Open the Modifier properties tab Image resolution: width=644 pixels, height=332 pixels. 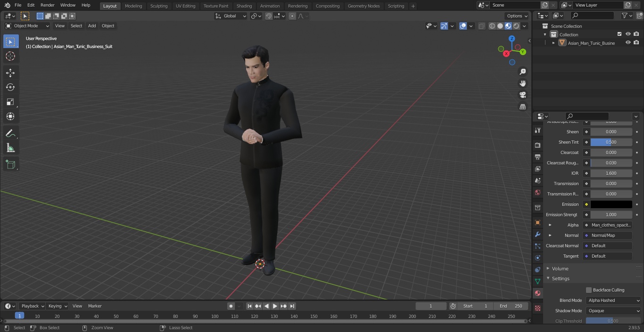[537, 234]
